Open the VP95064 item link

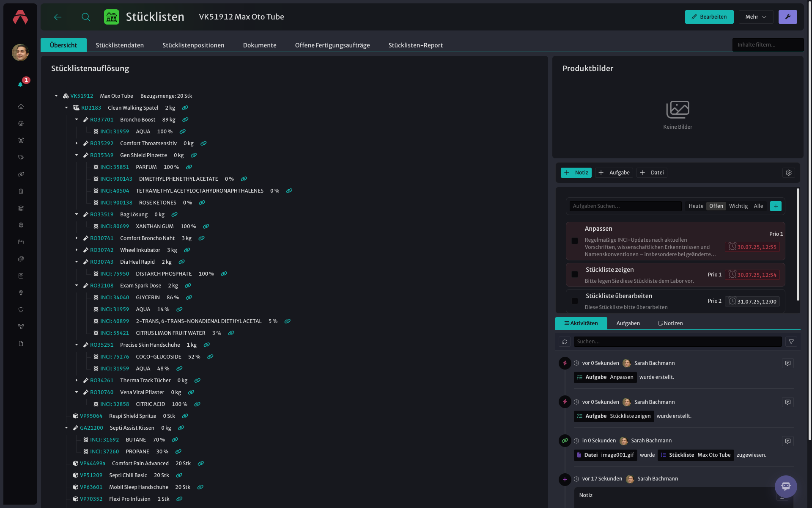[91, 416]
